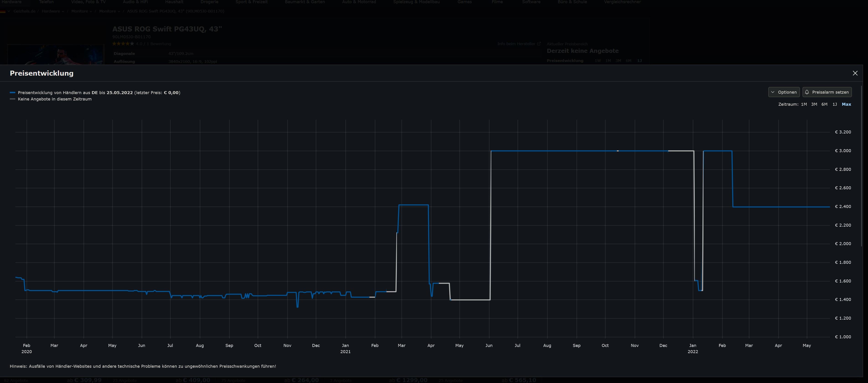Viewport: 868px width, 383px height.
Task: Click the € 2.400 price axis label
Action: click(x=843, y=206)
